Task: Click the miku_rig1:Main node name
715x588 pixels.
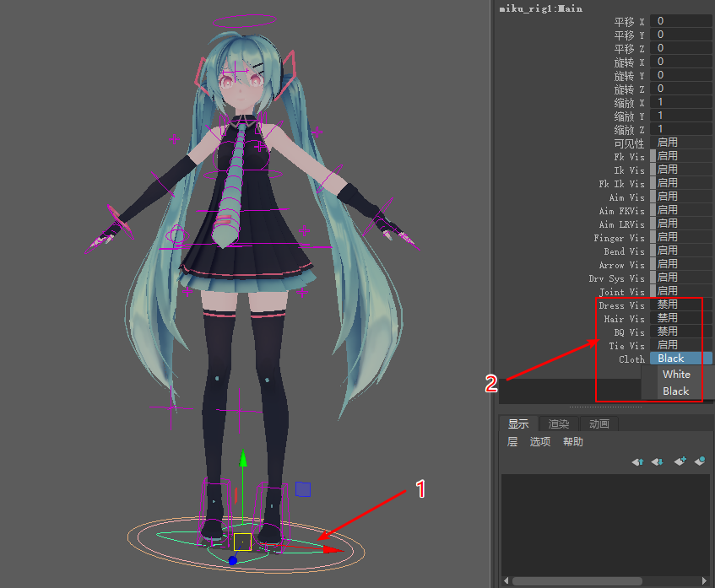Action: tap(540, 8)
